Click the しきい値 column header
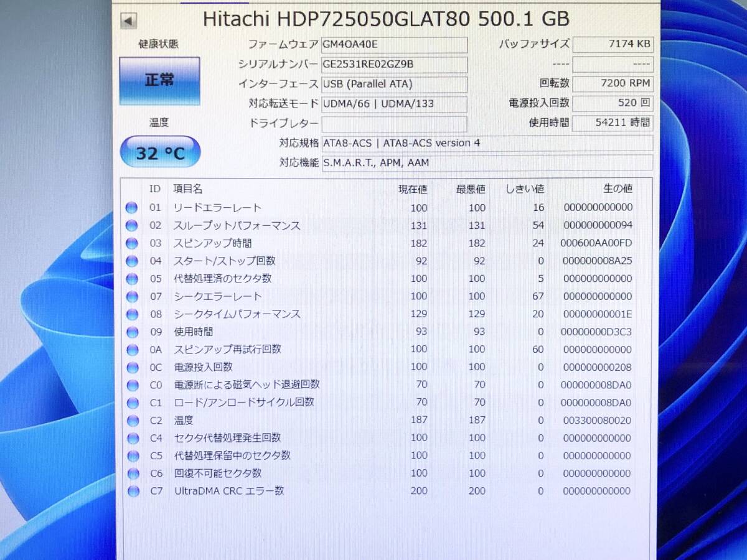 (524, 189)
